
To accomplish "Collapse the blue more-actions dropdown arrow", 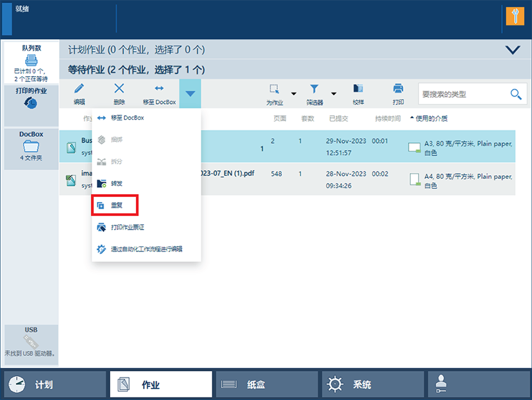I will [x=190, y=94].
